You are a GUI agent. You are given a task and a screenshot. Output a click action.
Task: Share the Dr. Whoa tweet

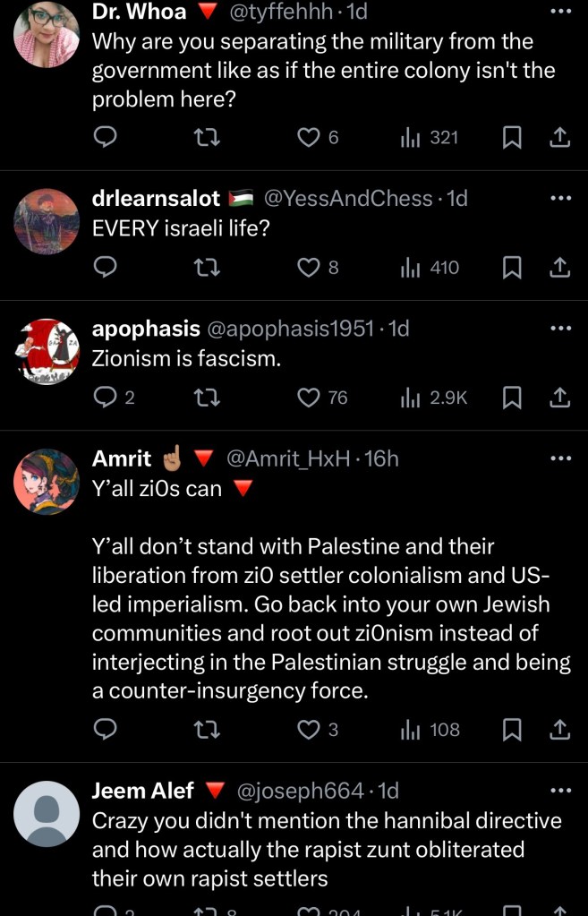559,137
